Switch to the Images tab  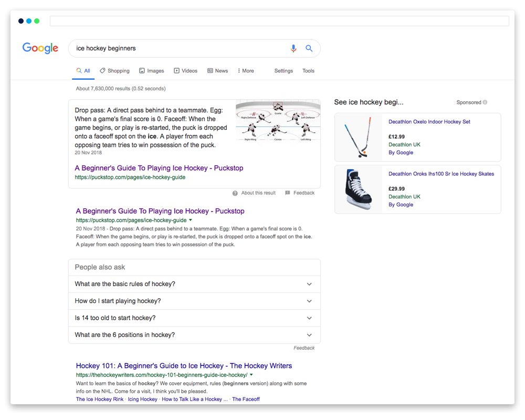[151, 71]
